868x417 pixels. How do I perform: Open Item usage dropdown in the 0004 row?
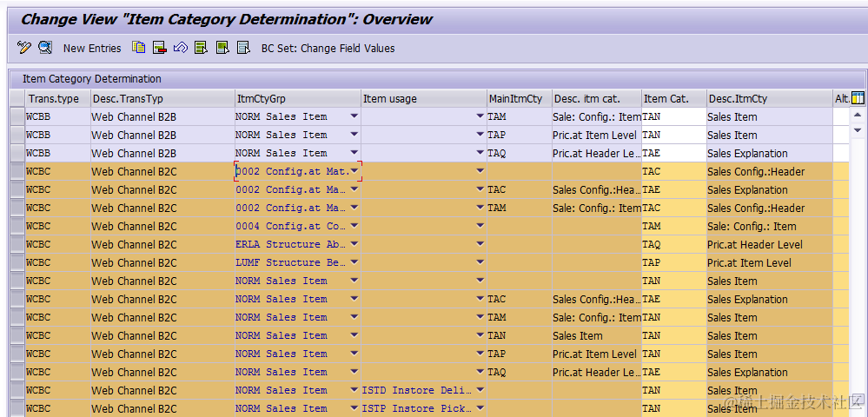pyautogui.click(x=480, y=226)
